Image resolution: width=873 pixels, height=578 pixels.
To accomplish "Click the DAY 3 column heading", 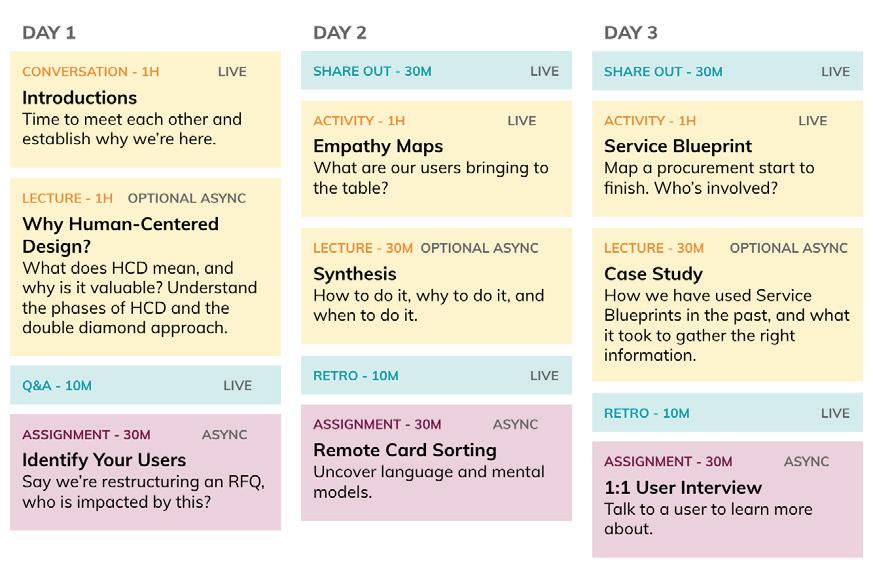I will [631, 32].
